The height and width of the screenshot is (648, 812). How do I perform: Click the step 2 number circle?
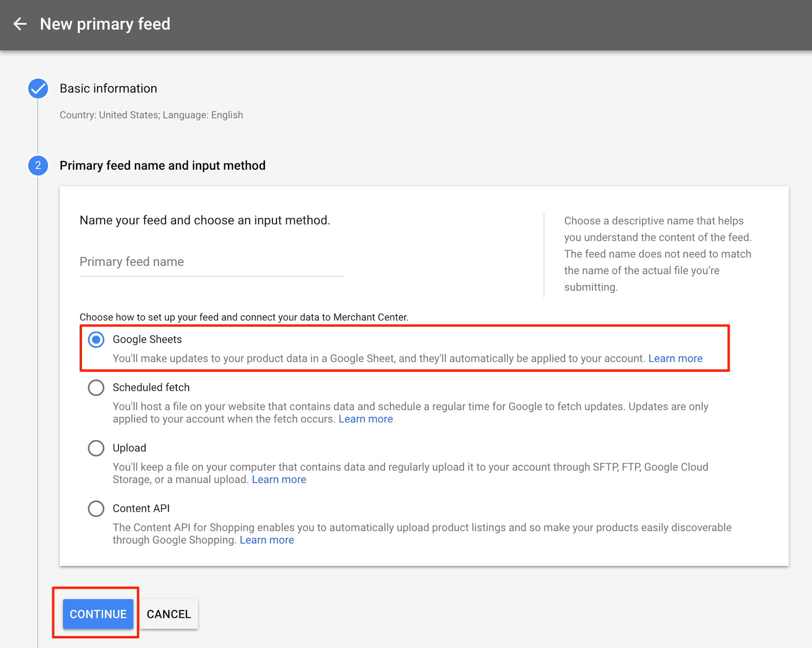(38, 166)
